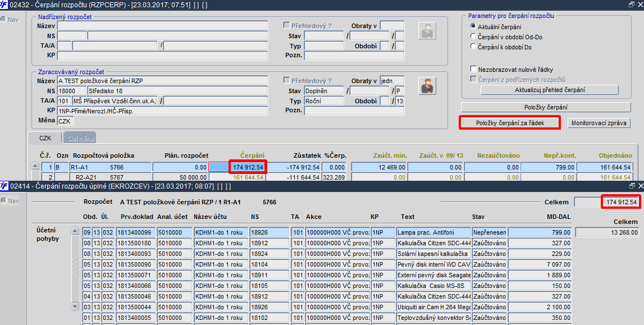Click document number 1813400005

click(136, 318)
